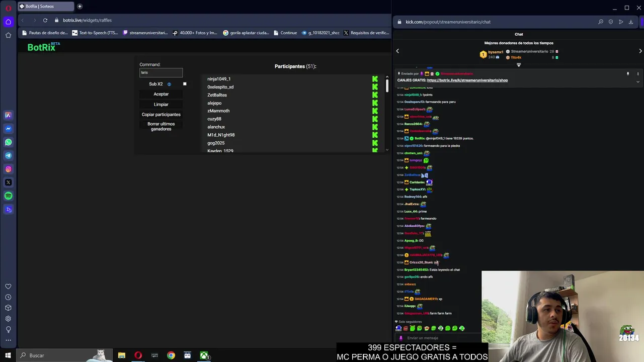
Task: Show next donors leaderboard with right arrow
Action: click(640, 51)
